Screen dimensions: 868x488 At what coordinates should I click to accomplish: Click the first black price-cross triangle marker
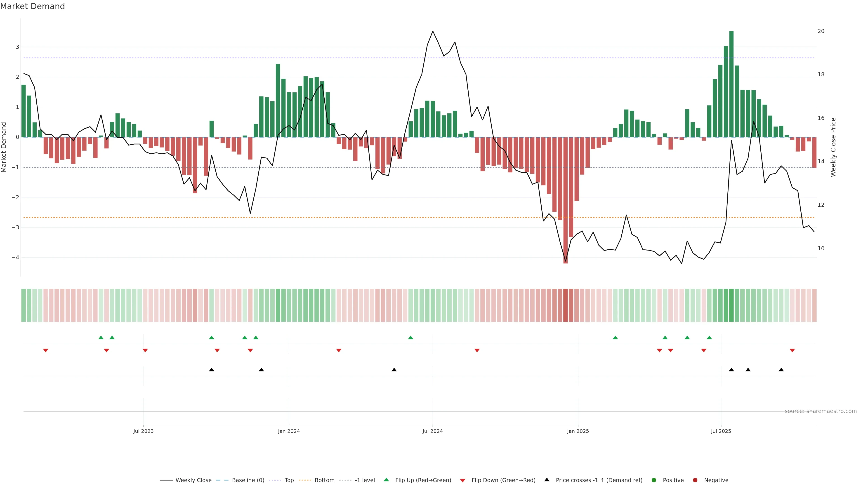point(212,370)
